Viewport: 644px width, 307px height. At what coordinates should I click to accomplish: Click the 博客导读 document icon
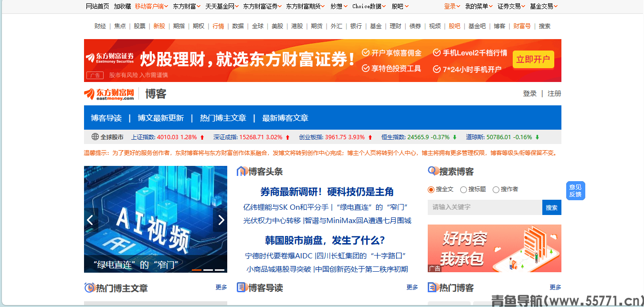coord(242,287)
